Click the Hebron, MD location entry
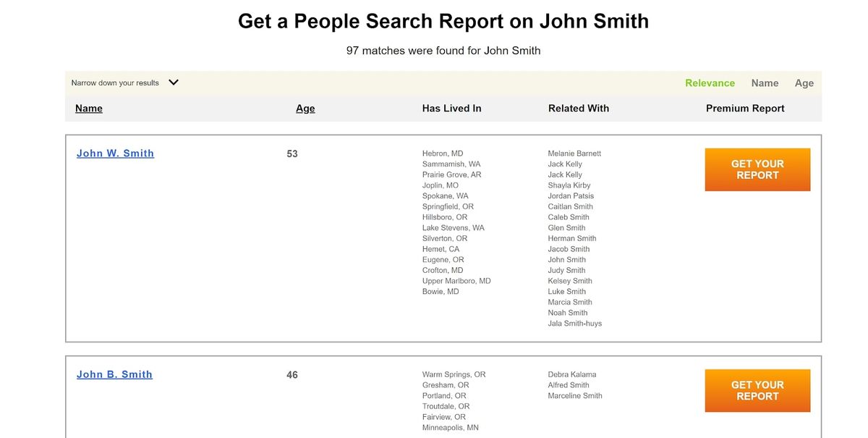 [443, 153]
